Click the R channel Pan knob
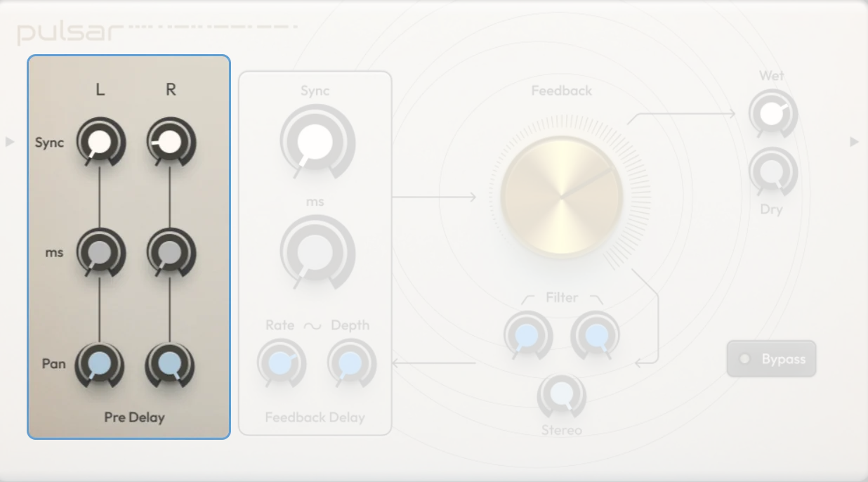 click(170, 363)
